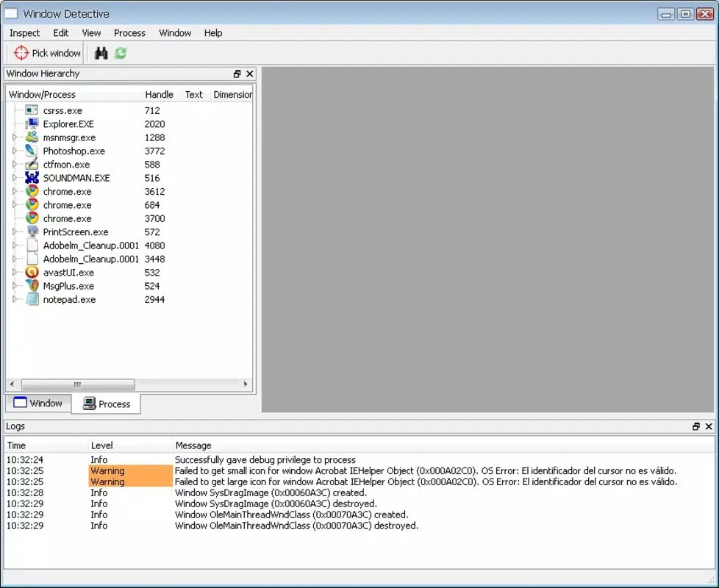This screenshot has height=588, width=719.
Task: Select the Explorer.EXE name label
Action: pos(68,124)
